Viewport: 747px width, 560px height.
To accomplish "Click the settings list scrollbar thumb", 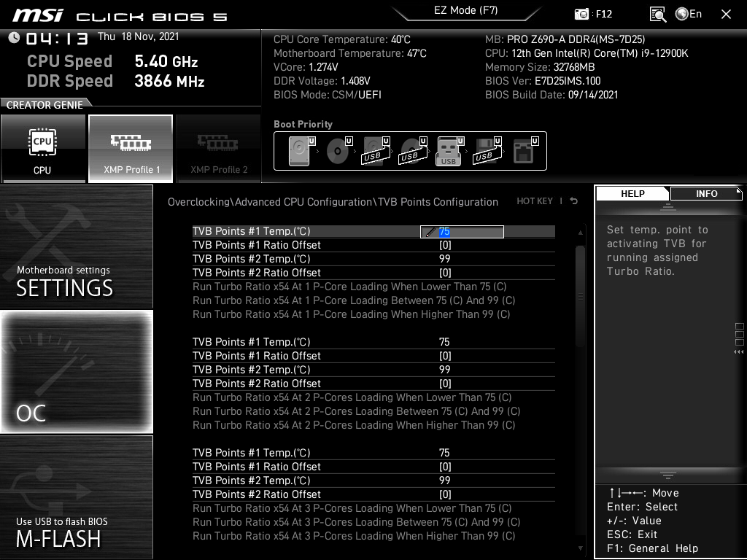I will coord(580,296).
